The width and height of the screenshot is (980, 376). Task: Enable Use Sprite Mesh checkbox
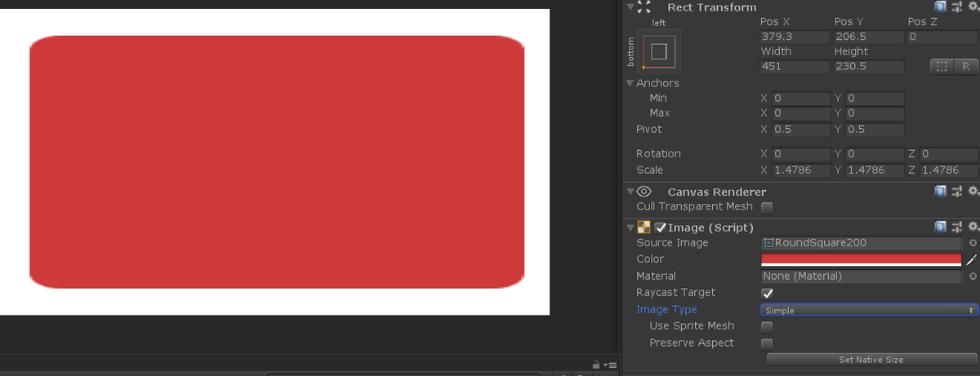click(767, 326)
